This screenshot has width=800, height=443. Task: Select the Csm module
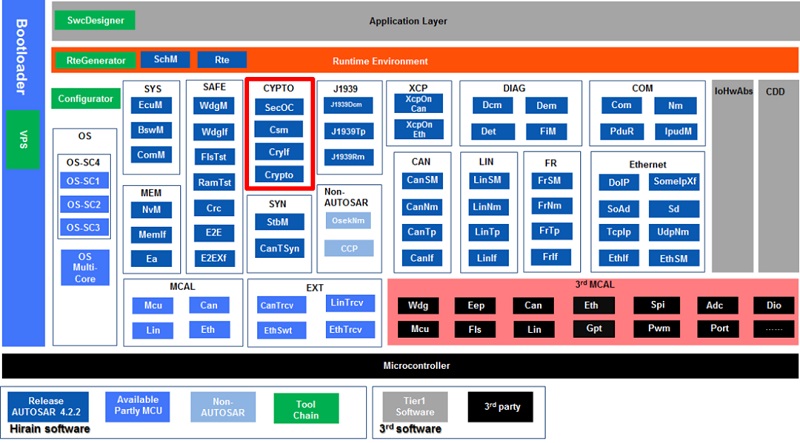[x=279, y=130]
